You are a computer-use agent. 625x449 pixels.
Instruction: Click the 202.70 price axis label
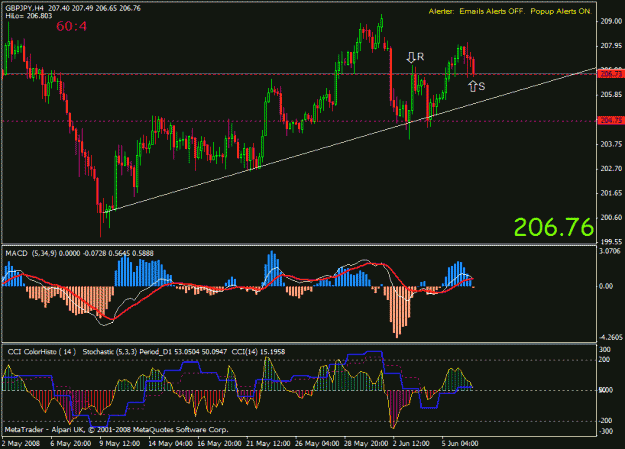pyautogui.click(x=611, y=169)
